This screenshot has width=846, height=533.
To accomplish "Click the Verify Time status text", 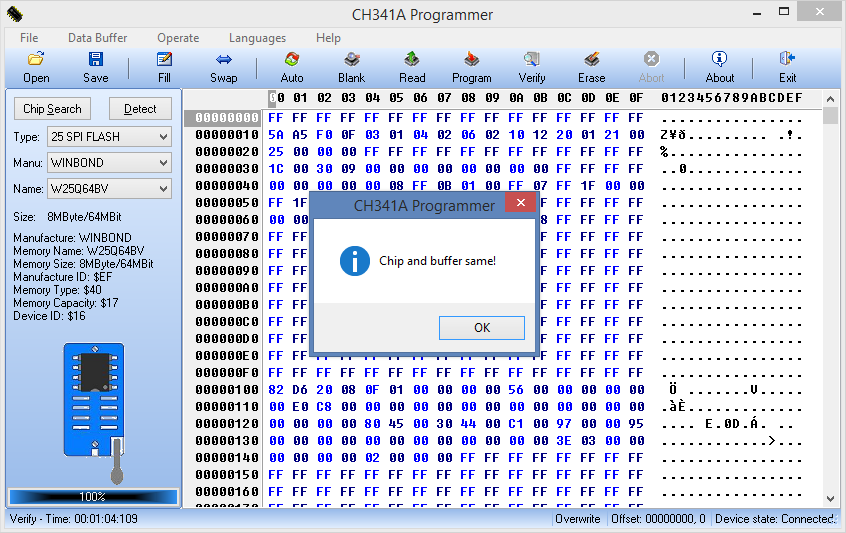I will click(x=73, y=519).
